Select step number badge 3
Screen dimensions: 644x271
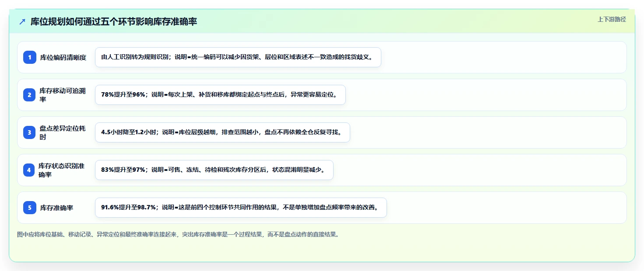(30, 132)
